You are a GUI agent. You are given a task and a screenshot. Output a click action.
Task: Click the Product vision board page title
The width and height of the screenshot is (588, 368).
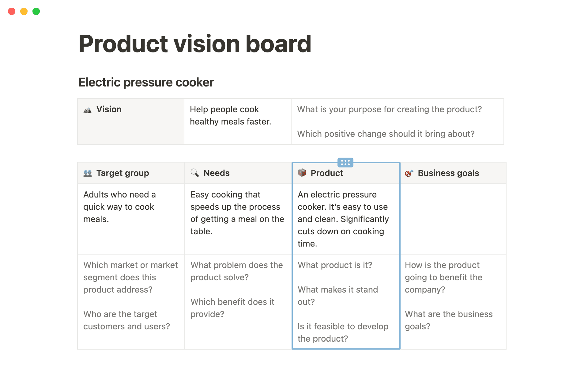[195, 44]
